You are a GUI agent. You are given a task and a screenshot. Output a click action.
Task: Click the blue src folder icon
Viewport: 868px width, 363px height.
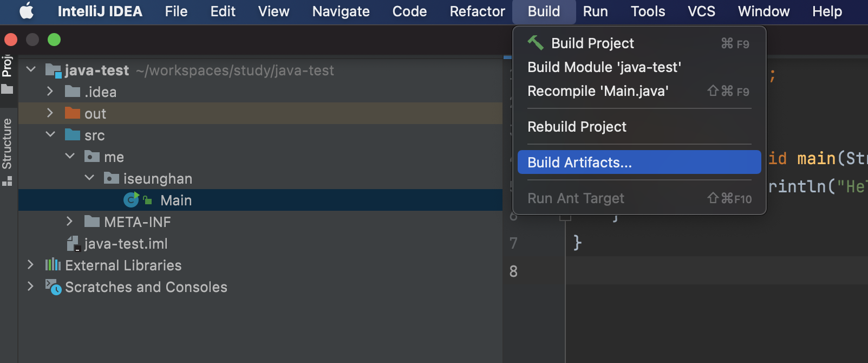click(x=73, y=135)
